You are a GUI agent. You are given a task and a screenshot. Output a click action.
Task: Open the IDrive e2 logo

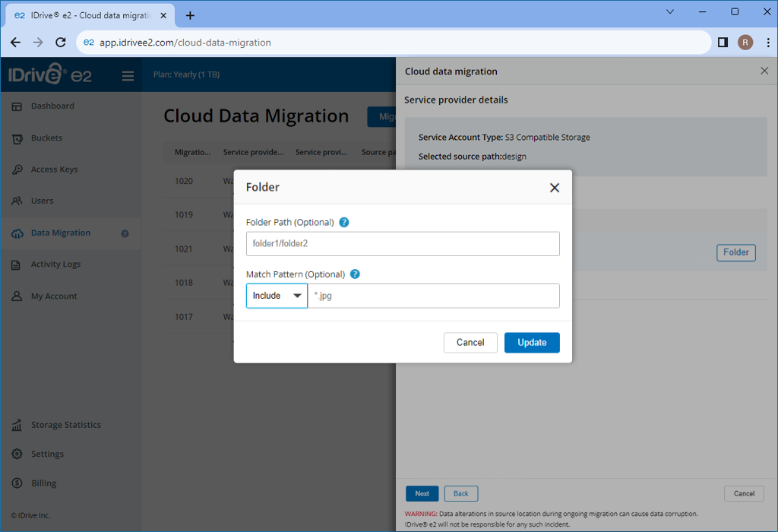point(49,74)
